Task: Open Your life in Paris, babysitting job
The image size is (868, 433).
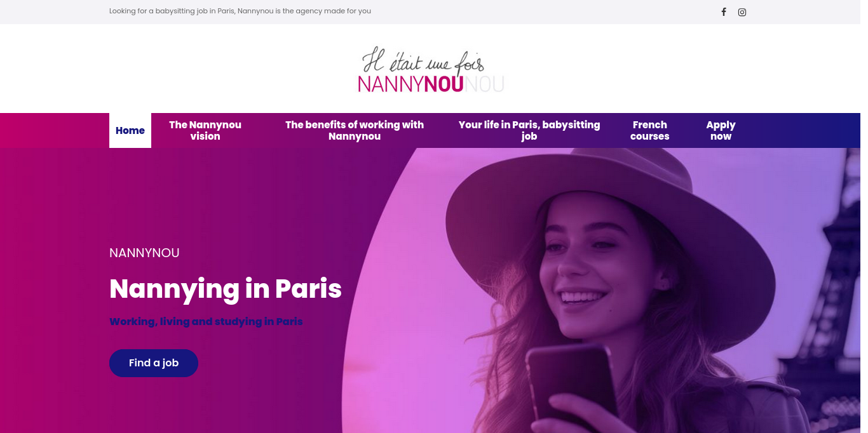Action: [529, 131]
